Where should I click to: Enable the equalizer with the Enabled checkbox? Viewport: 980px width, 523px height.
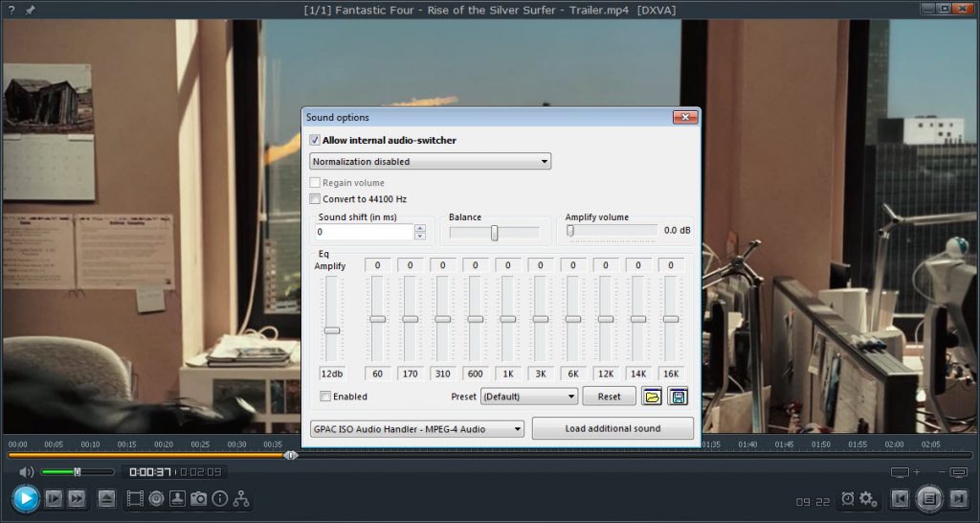[x=325, y=396]
